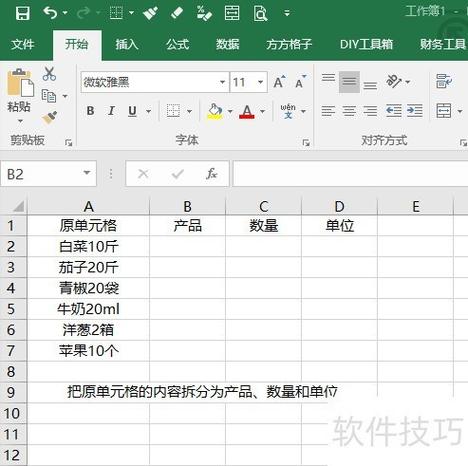
Task: Switch to the DIY工具箱 ribbon tab
Action: (x=366, y=44)
